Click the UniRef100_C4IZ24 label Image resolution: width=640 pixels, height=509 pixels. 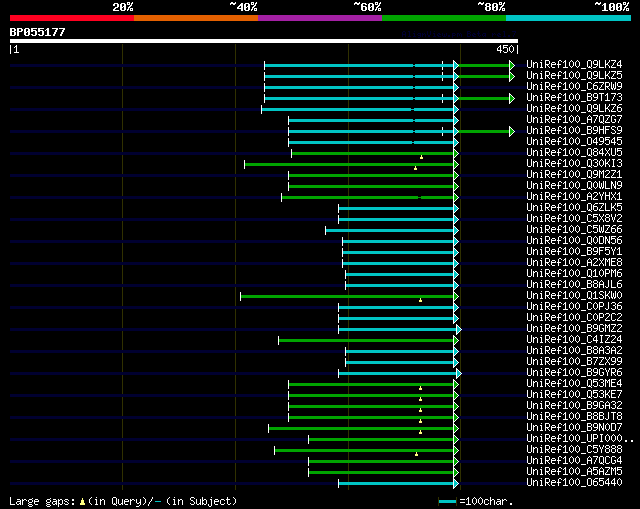click(x=574, y=340)
